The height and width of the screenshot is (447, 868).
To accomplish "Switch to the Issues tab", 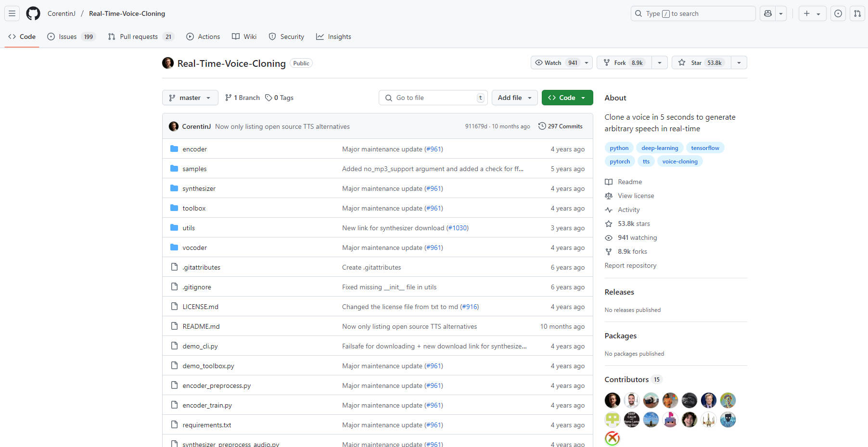I will click(x=68, y=37).
